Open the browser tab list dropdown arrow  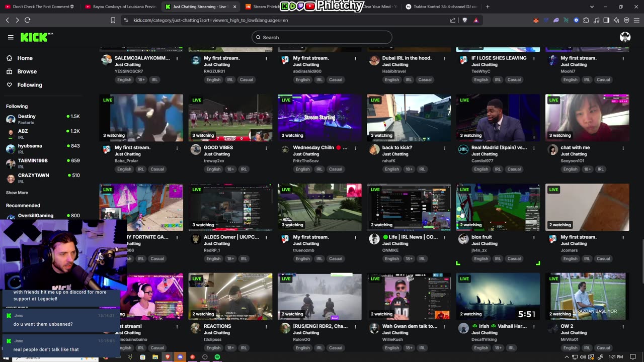pyautogui.click(x=592, y=7)
